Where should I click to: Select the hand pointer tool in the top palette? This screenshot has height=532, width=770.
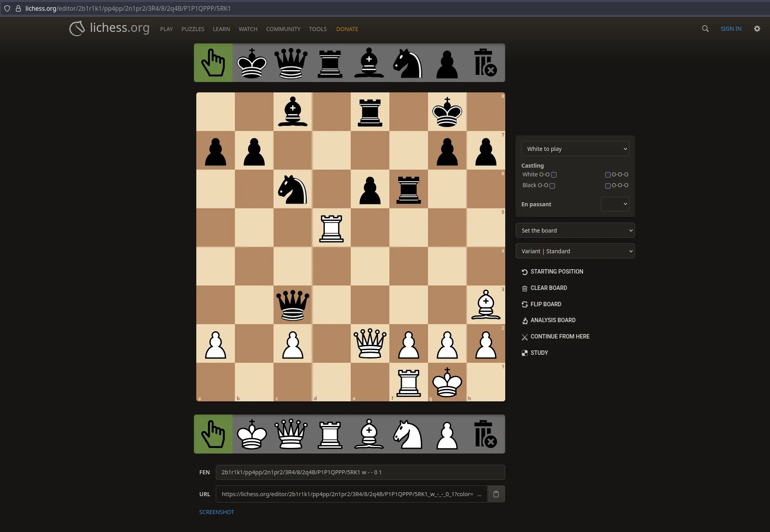(x=213, y=63)
